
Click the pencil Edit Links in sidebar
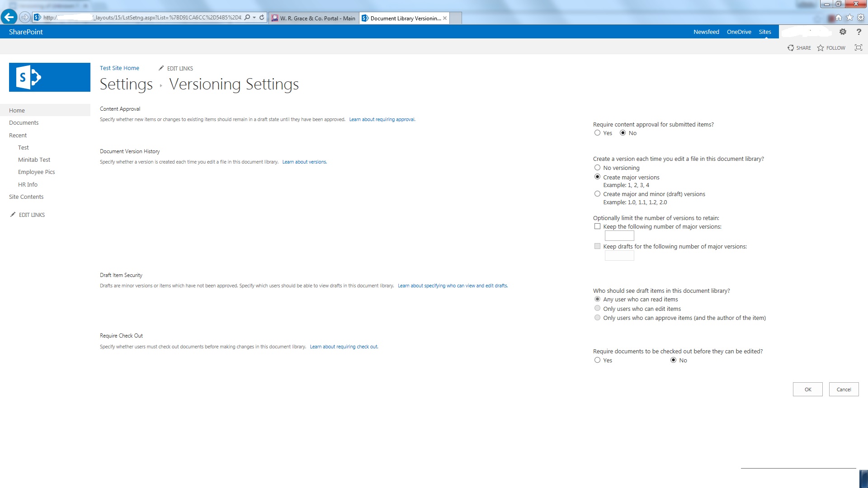tap(28, 215)
